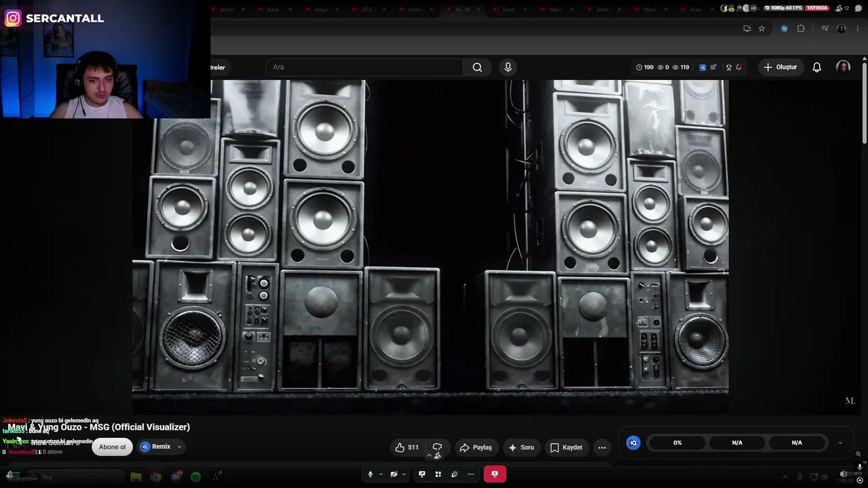
Task: Open the activities grid icon in call toolbar
Action: tap(438, 474)
